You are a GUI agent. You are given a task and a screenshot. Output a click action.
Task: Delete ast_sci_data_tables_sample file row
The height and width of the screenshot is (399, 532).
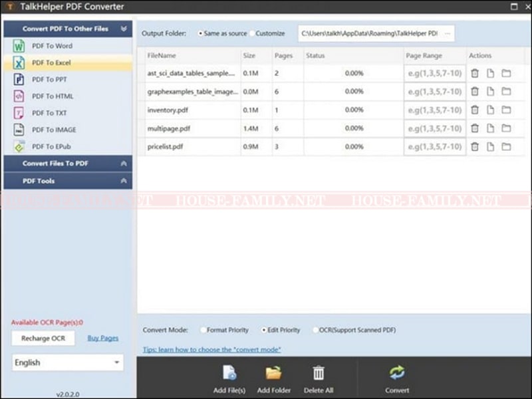click(475, 73)
